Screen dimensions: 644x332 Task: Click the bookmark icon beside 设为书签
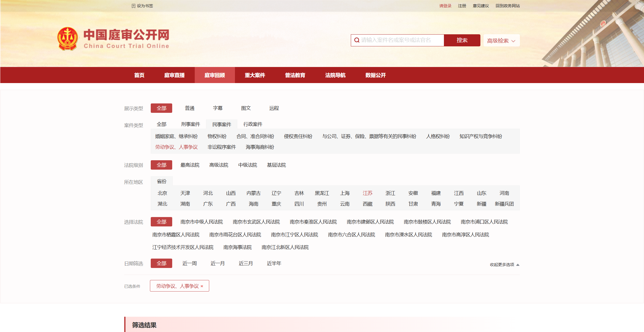pos(133,6)
